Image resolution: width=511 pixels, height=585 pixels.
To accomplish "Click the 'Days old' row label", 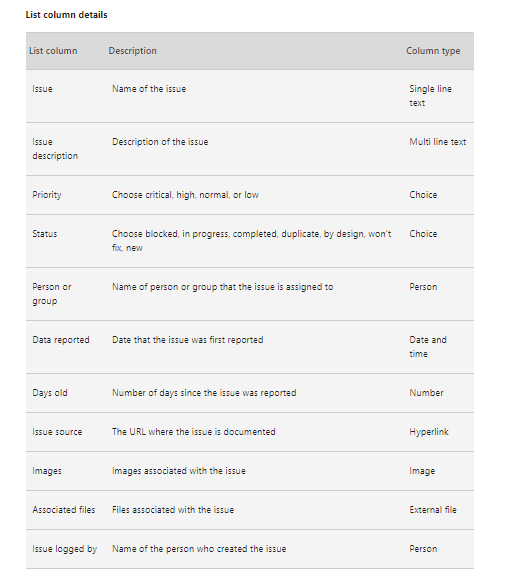I will pos(50,393).
